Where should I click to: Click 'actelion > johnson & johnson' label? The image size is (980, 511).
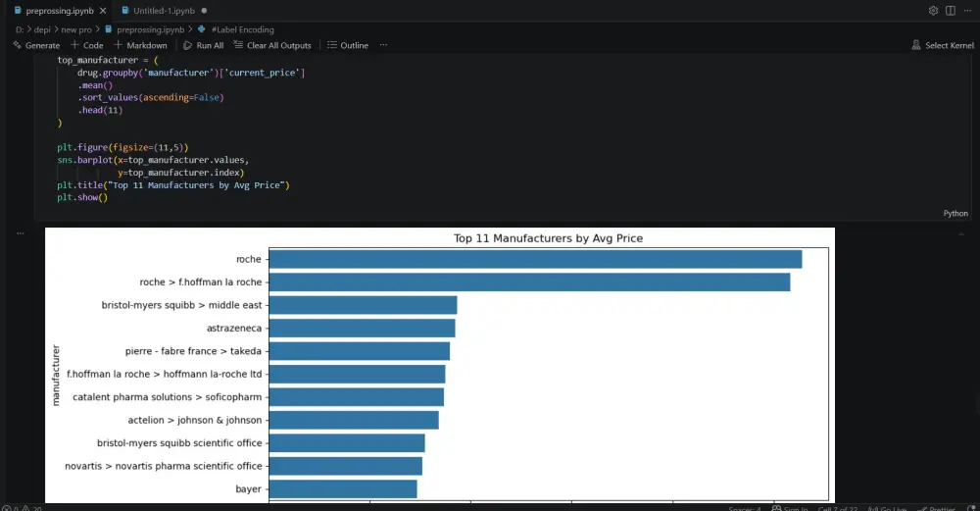[194, 420]
